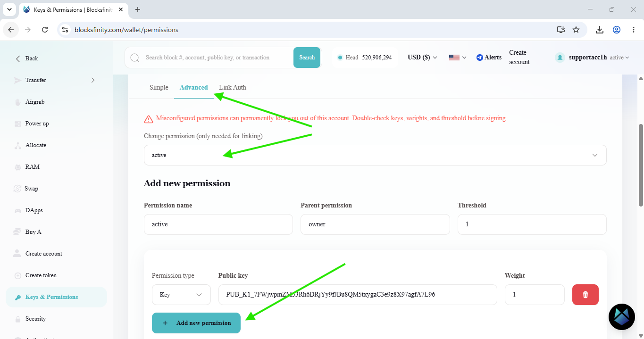Click the Security lock icon

[x=18, y=319]
